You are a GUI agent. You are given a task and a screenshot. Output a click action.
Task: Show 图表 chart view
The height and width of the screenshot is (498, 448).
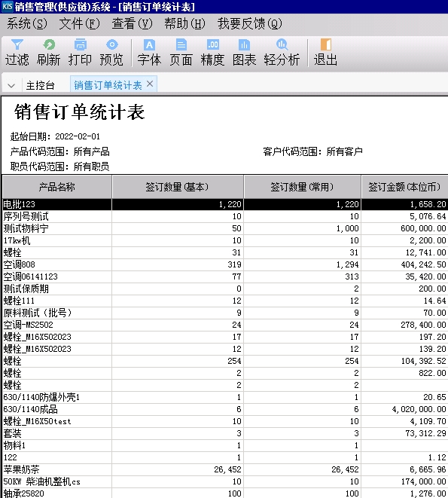point(244,53)
